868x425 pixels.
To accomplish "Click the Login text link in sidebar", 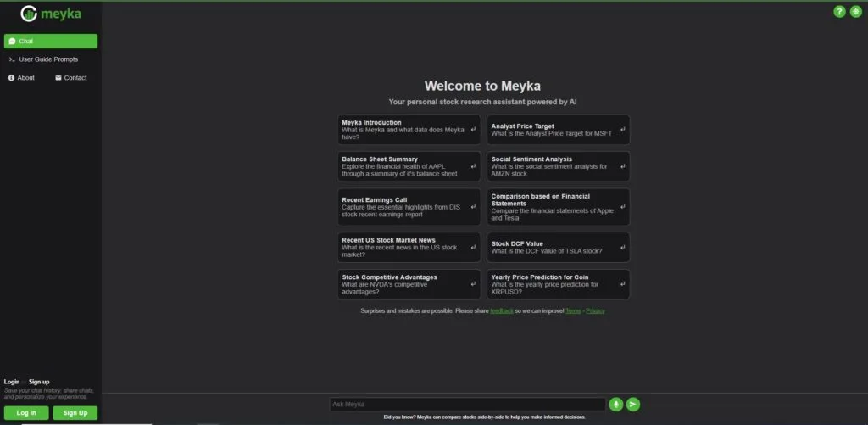I will (x=12, y=382).
